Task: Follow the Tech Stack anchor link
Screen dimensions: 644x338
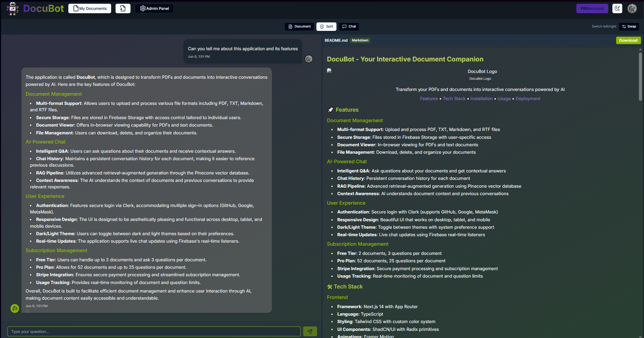Action: click(454, 99)
